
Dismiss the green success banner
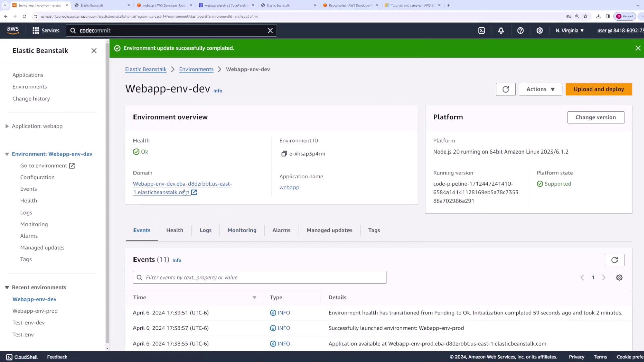(638, 48)
